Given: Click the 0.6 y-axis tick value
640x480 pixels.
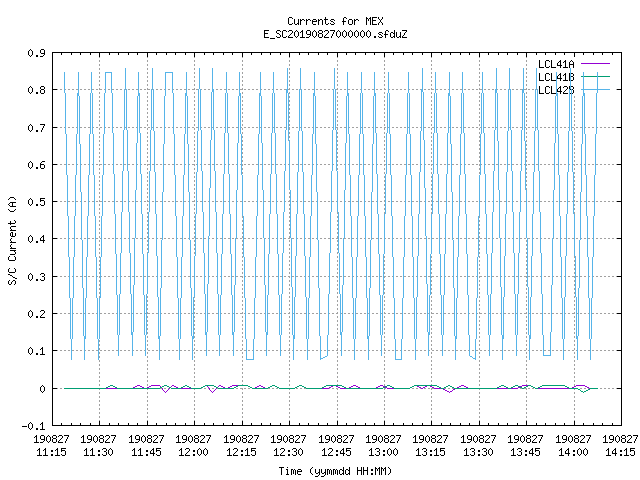Looking at the screenshot, I should 36,165.
